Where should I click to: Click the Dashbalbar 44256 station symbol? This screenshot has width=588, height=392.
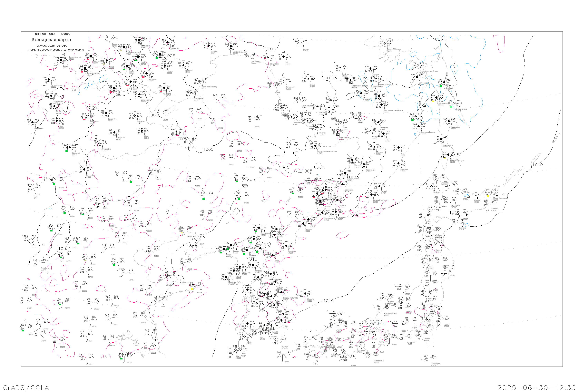pos(139,94)
